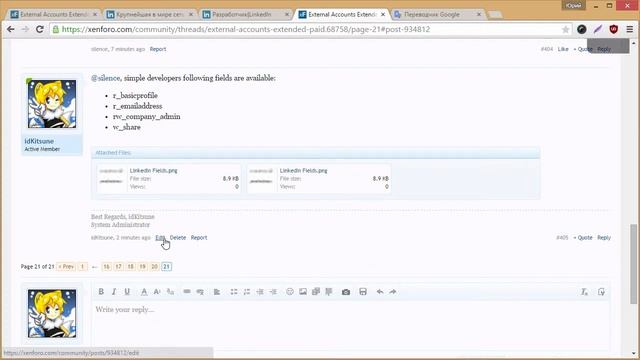Delete idKitsune's post #405
Viewport: 640px width, 360px height.
[178, 238]
